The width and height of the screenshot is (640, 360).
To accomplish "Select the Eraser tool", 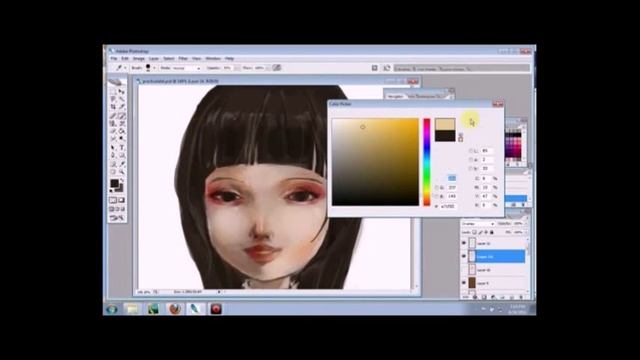I will tap(113, 131).
